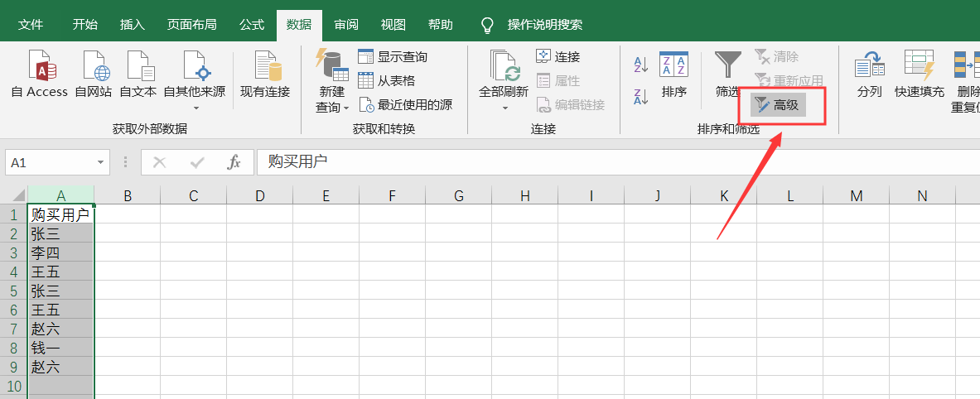The height and width of the screenshot is (399, 980).
Task: Expand the 自其他来源 dropdown
Action: tap(196, 108)
